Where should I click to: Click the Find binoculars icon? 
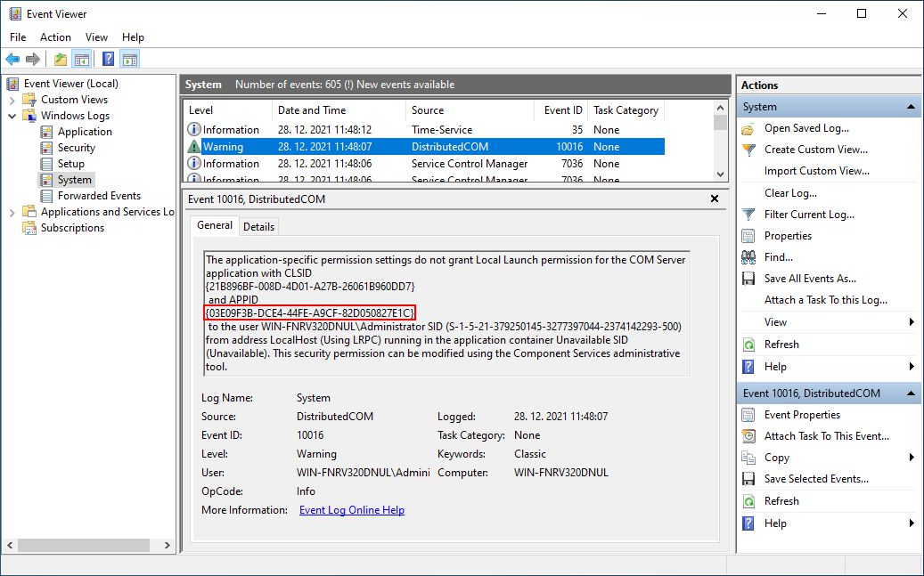(x=748, y=256)
